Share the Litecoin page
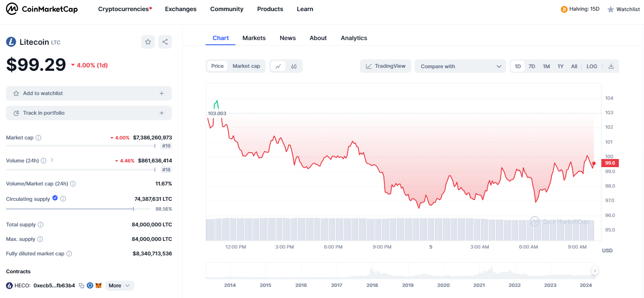Image resolution: width=644 pixels, height=298 pixels. tap(165, 42)
